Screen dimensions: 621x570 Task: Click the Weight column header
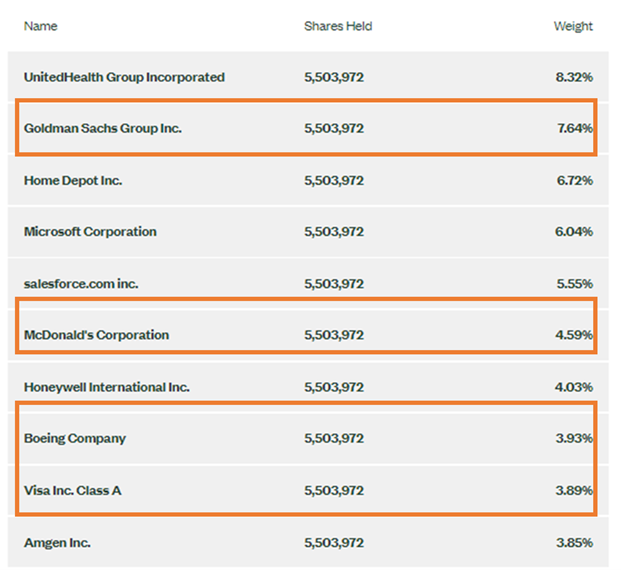573,27
